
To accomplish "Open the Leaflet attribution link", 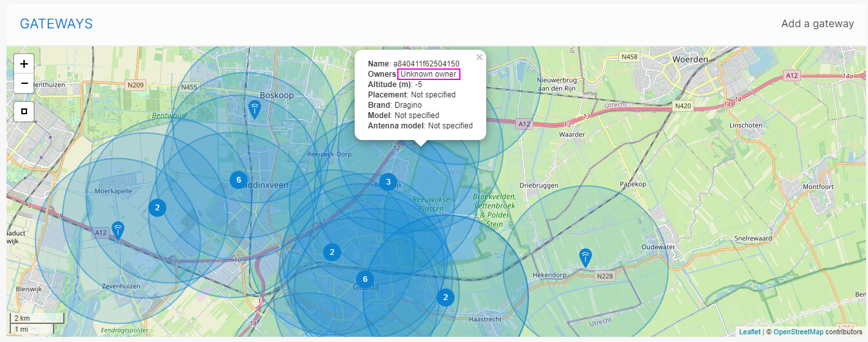I will [750, 332].
